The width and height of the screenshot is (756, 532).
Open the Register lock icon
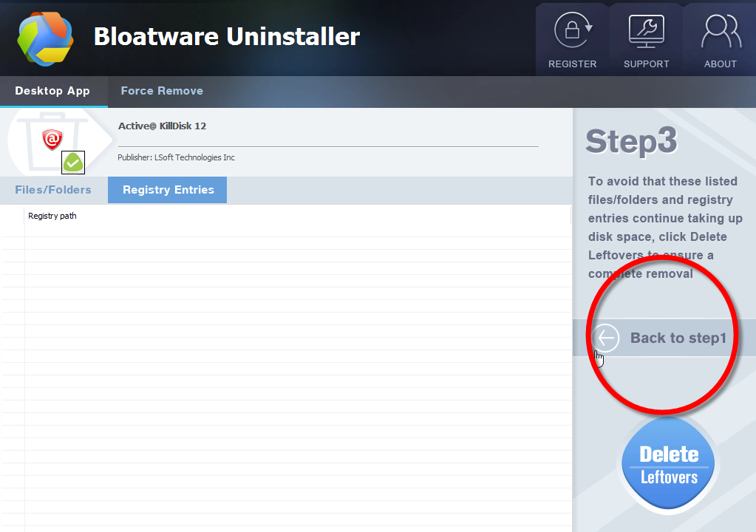572,30
